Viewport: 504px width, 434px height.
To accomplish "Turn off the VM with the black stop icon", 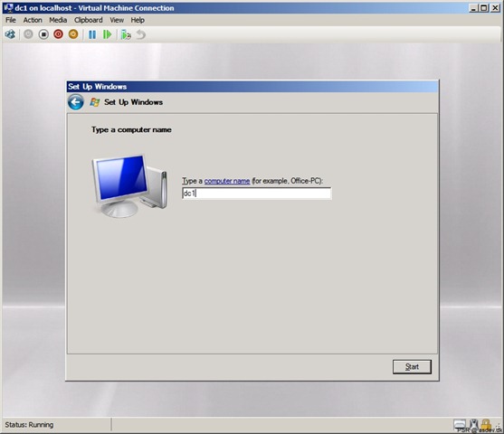I will click(x=43, y=34).
